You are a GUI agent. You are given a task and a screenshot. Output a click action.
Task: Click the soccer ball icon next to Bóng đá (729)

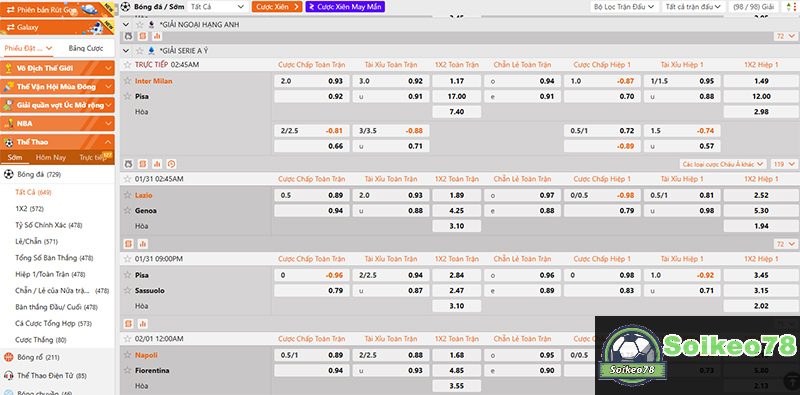8,175
